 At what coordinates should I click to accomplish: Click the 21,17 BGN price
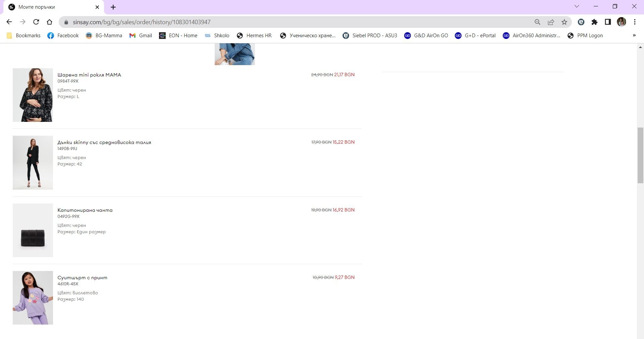point(344,75)
